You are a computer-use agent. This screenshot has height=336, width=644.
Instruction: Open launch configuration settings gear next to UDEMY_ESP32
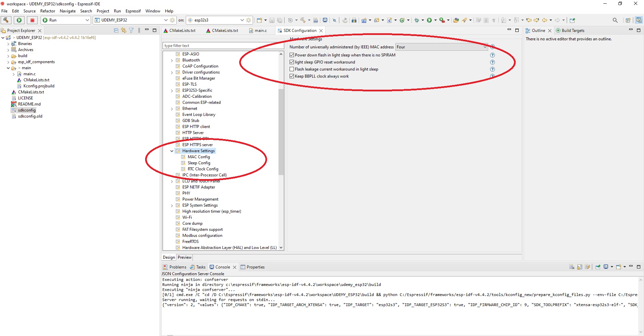(172, 20)
